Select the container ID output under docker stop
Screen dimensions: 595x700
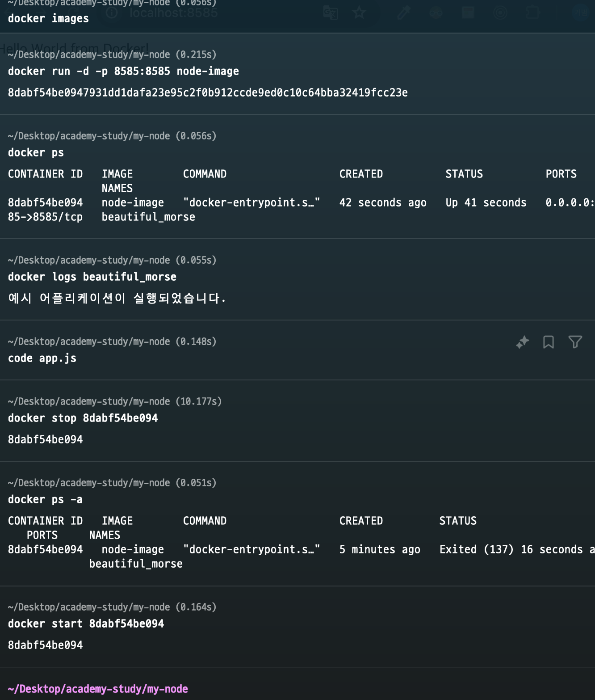click(45, 439)
